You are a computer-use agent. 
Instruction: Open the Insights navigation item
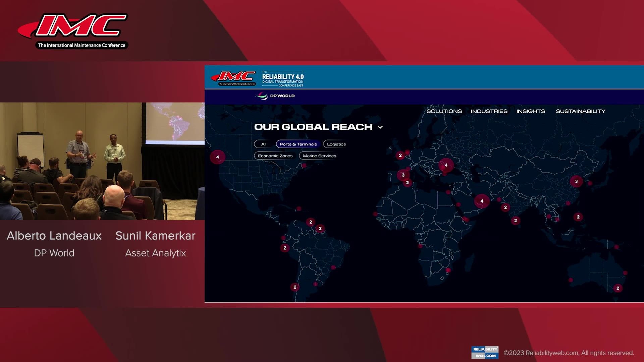[x=530, y=111]
